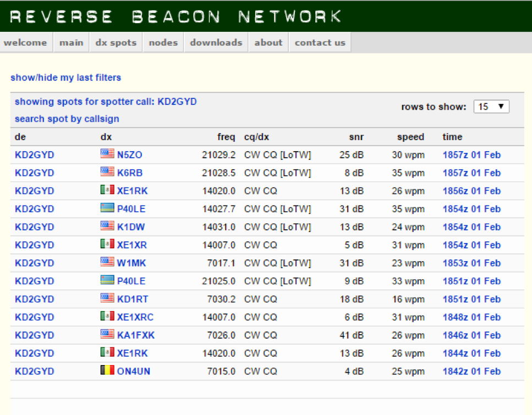Click the Mexico flag next to XE1XR

(107, 245)
